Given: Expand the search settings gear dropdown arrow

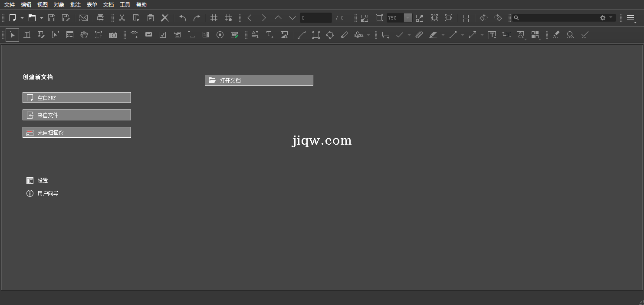Looking at the screenshot, I should pos(611,18).
